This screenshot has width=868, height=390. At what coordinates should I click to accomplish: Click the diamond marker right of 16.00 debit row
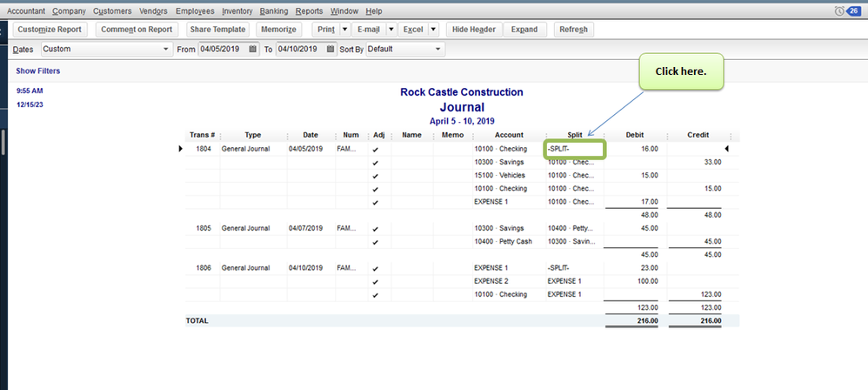pyautogui.click(x=727, y=149)
